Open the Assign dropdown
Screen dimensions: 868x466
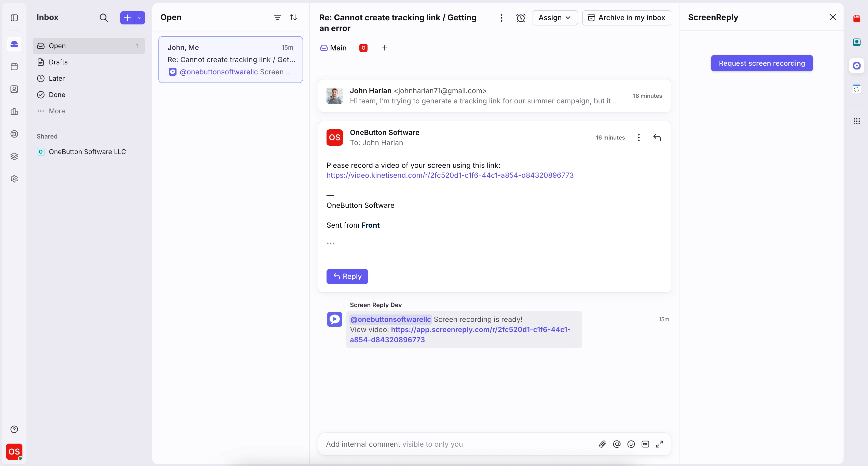(x=555, y=18)
